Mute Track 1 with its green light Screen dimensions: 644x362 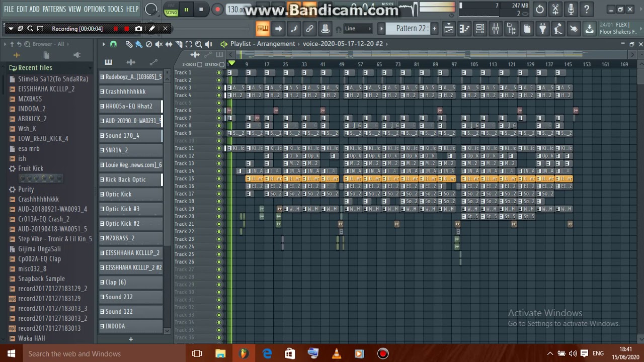tap(219, 73)
